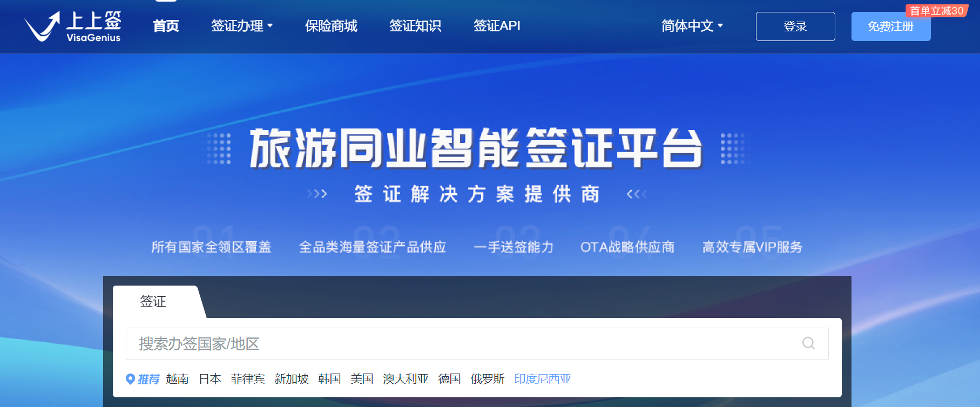Click the 旅游同业智能签证平台 headline
Viewport: 980px width, 407px height.
(476, 148)
